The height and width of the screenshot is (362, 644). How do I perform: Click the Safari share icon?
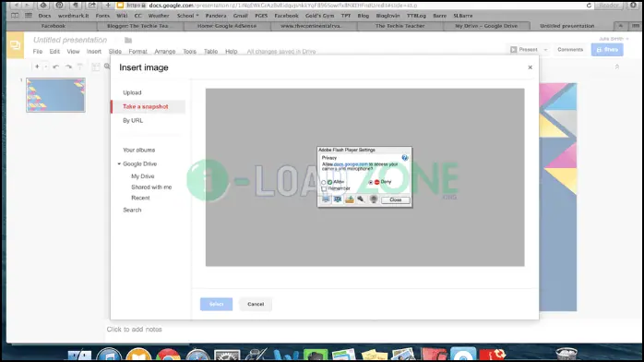(x=91, y=5)
